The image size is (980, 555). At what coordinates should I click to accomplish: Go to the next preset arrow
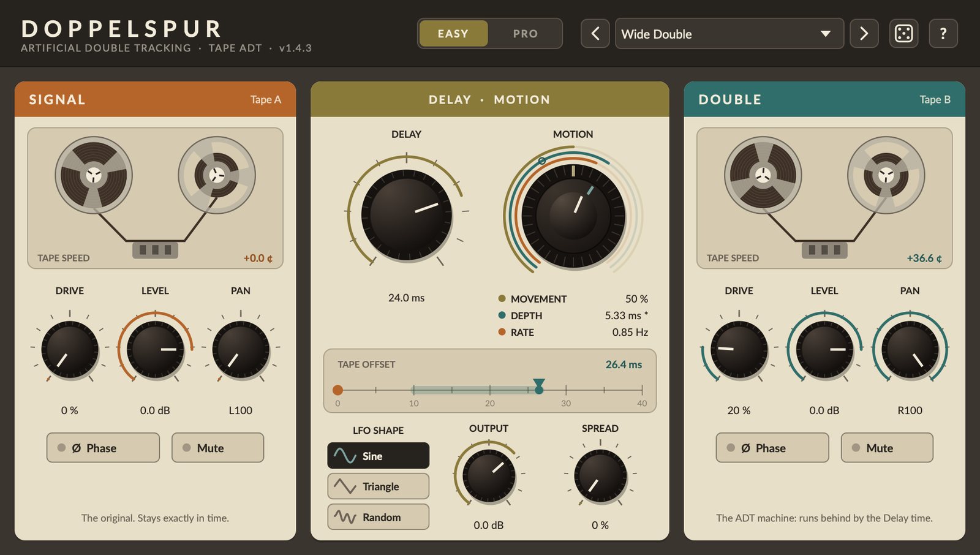864,33
